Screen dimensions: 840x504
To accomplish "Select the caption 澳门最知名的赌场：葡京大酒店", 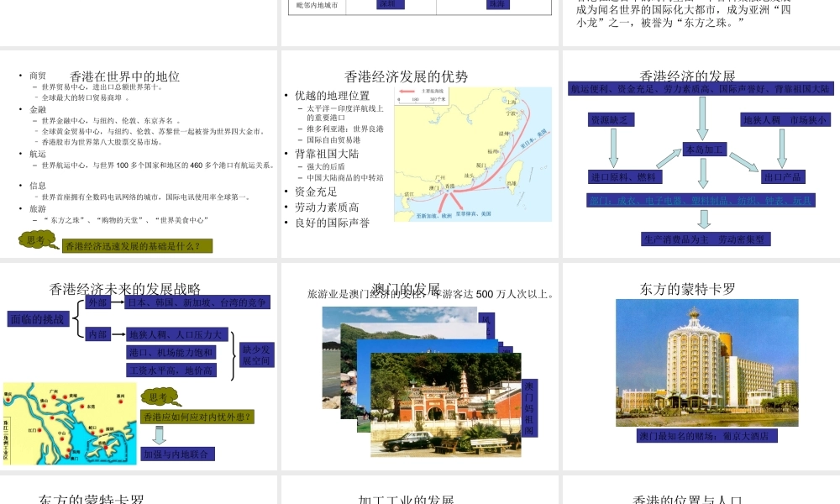I will coord(707,435).
